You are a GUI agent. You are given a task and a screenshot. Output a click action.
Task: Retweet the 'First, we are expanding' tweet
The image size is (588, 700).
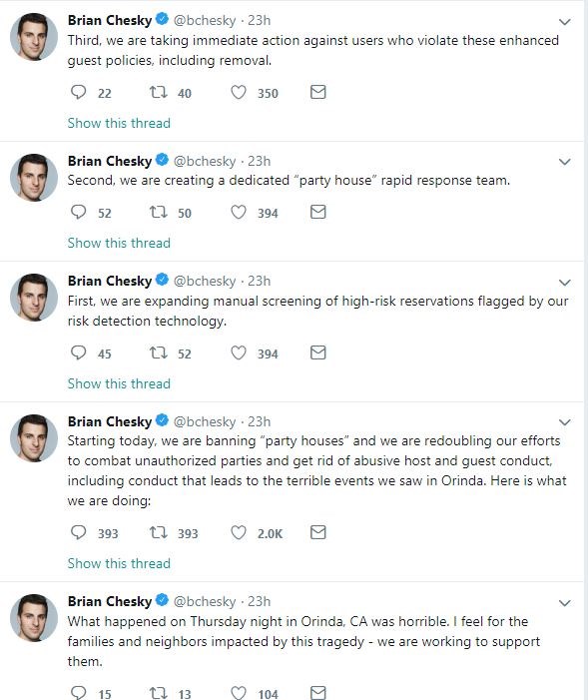158,353
